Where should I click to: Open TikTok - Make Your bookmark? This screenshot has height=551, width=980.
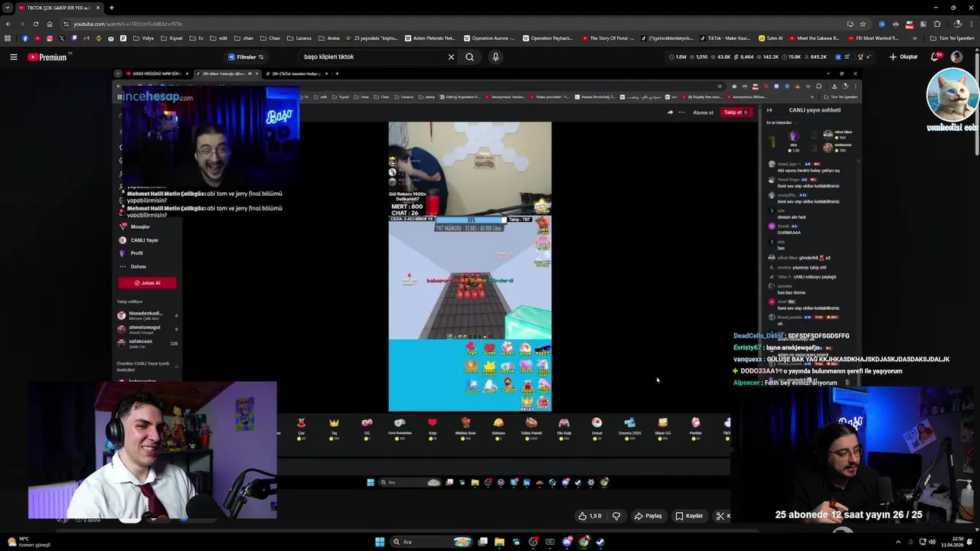724,37
